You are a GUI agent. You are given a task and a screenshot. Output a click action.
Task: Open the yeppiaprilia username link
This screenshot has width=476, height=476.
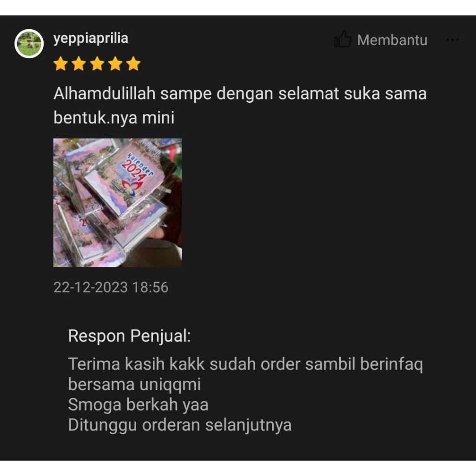(x=91, y=39)
